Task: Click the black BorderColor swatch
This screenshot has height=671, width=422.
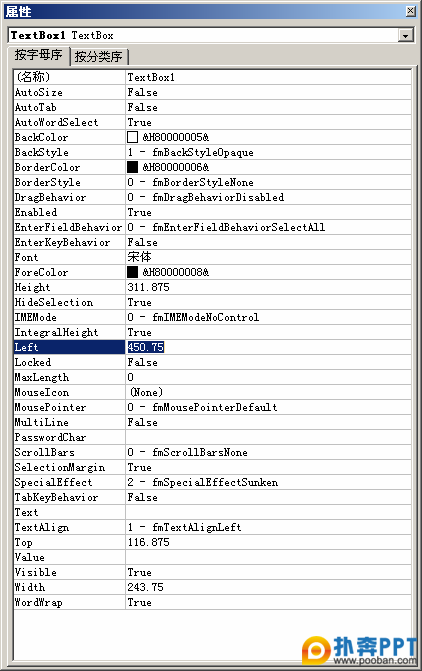Action: click(133, 167)
